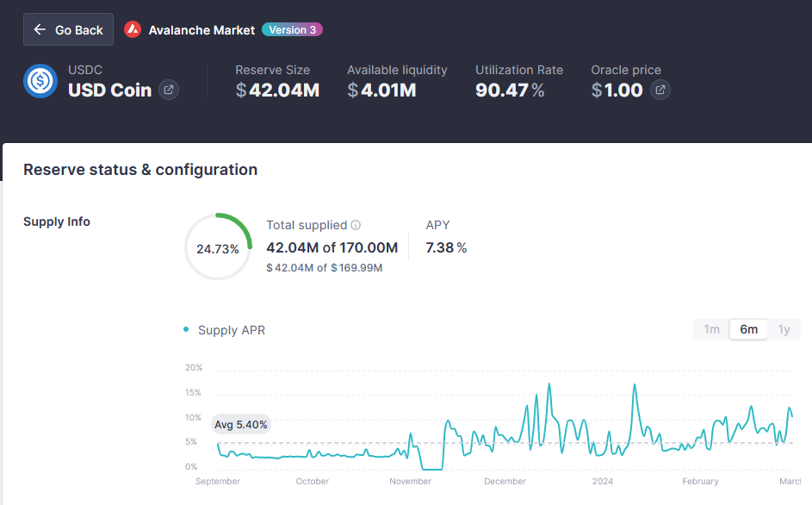
Task: Click the February label on chart axis
Action: click(700, 481)
